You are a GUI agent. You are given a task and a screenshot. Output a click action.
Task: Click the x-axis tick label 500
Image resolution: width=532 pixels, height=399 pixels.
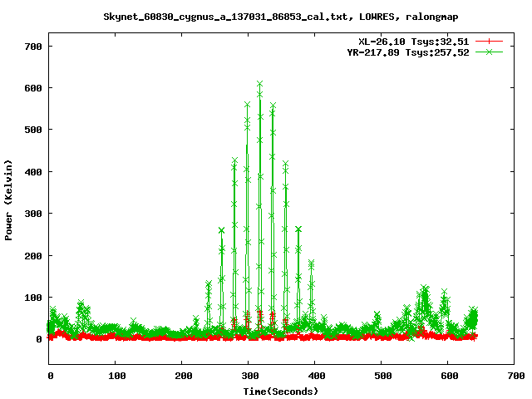click(382, 376)
